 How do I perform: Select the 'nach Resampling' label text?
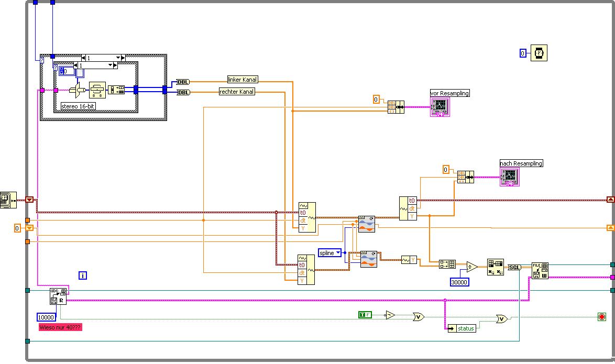[521, 163]
